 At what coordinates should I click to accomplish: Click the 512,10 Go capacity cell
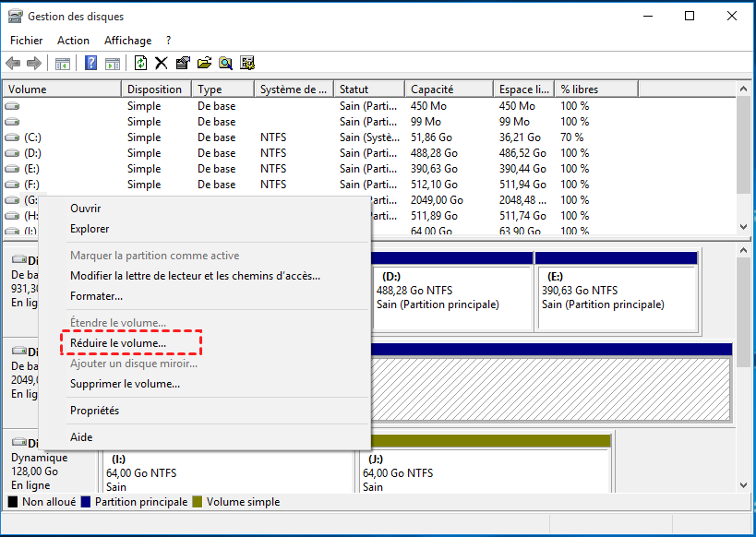434,185
